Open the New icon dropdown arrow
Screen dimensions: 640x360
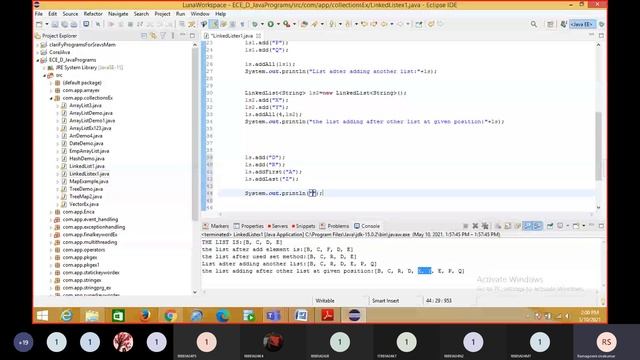coord(47,24)
